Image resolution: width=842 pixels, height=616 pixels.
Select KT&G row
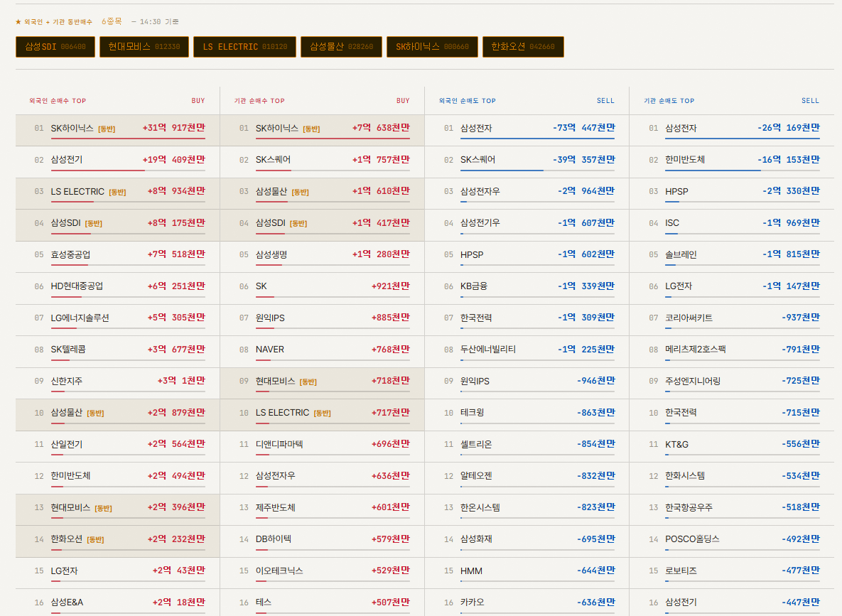(732, 447)
